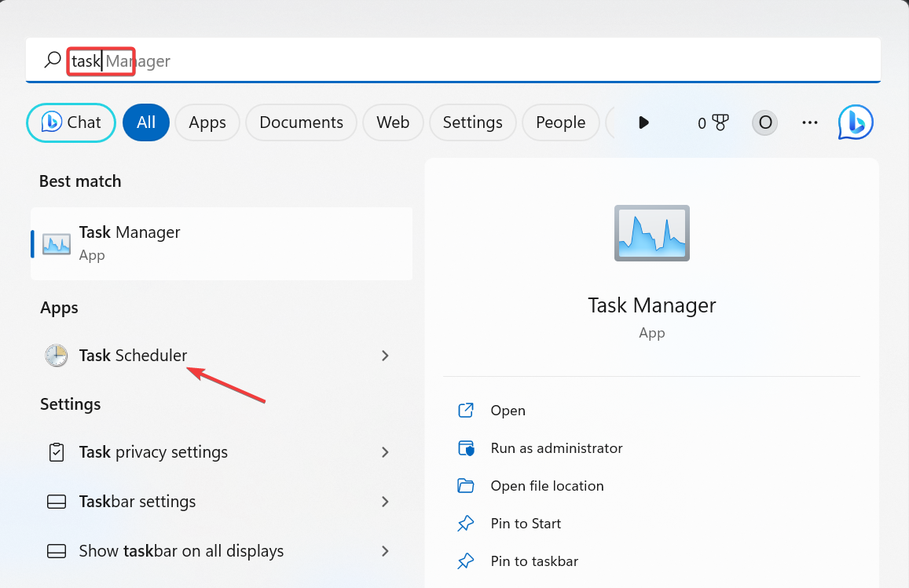909x588 pixels.
Task: Choose Pin to taskbar
Action: (x=534, y=561)
